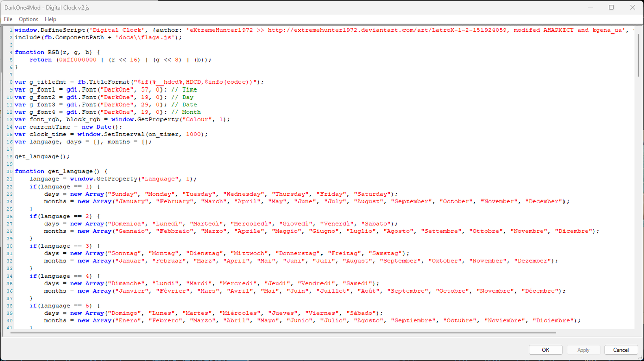Click the "Décembre" string
The image size is (644, 361).
coord(541,291)
